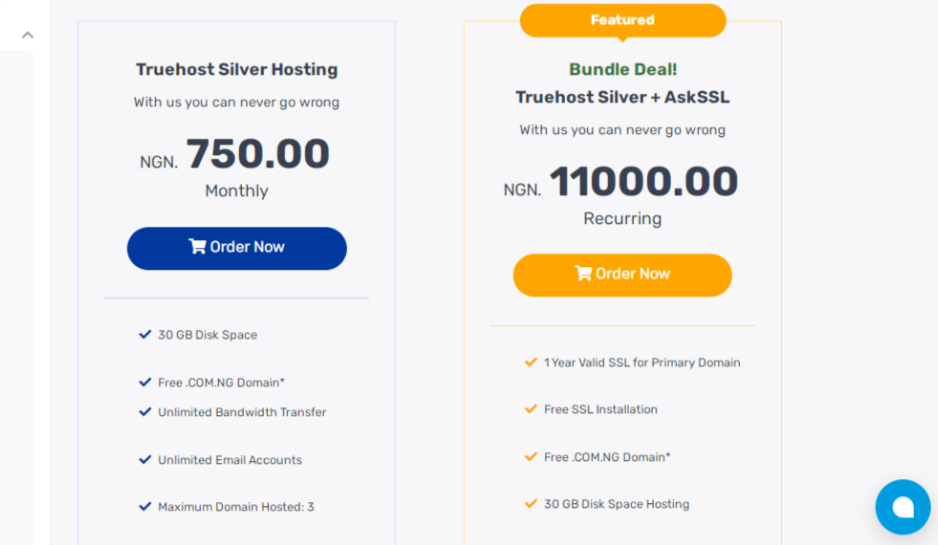Click the checkmark beside 1 Year Valid SSL
938x545 pixels.
pos(531,362)
